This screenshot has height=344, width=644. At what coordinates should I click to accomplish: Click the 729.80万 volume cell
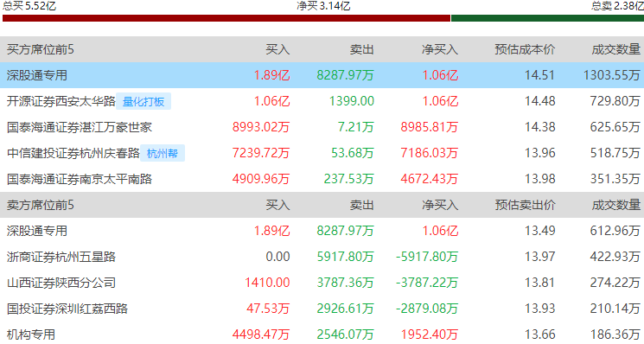click(615, 101)
